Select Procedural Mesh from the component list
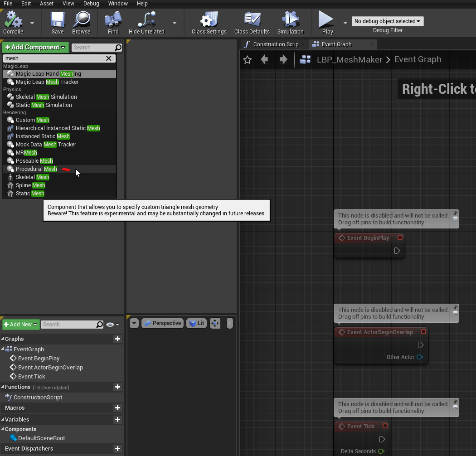Image resolution: width=476 pixels, height=456 pixels. 35,169
